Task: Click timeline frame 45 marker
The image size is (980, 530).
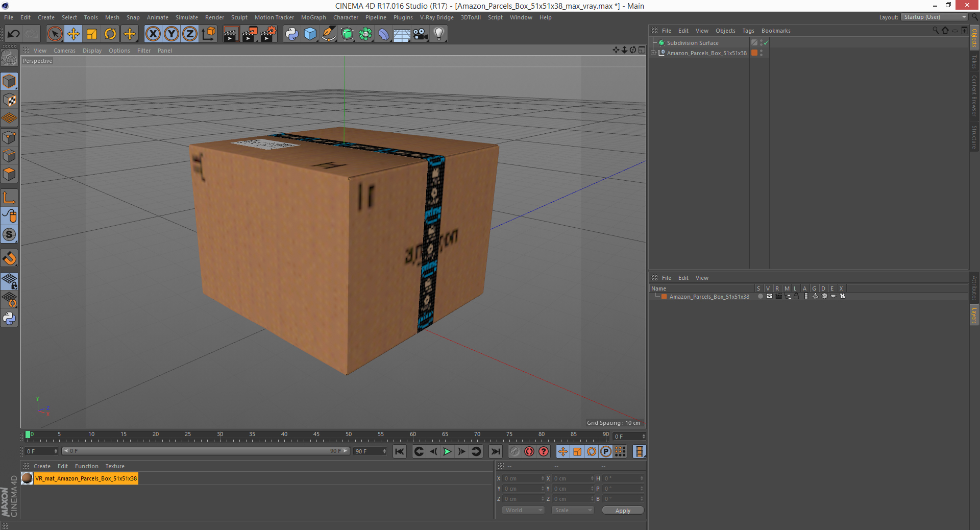Action: tap(316, 435)
